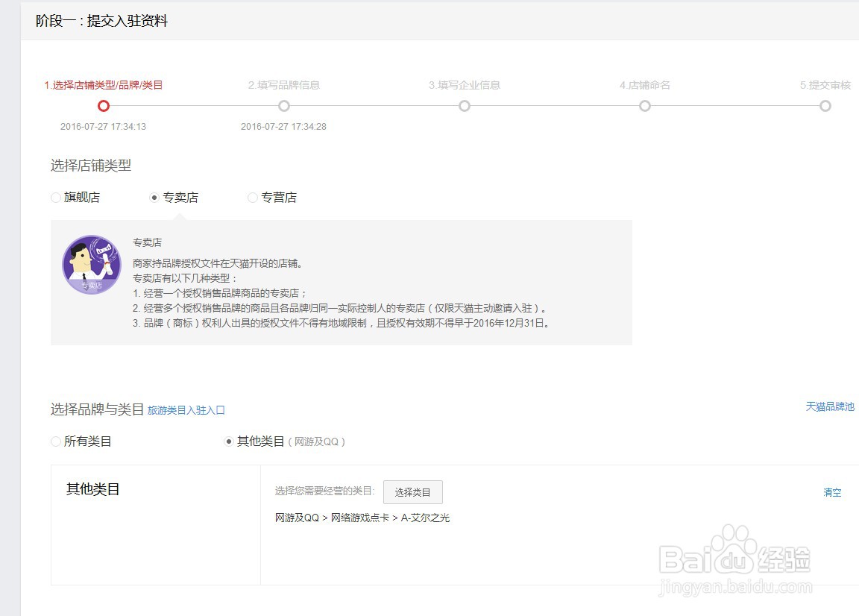Click the step 2 progress circle
The height and width of the screenshot is (616, 859).
click(x=284, y=106)
